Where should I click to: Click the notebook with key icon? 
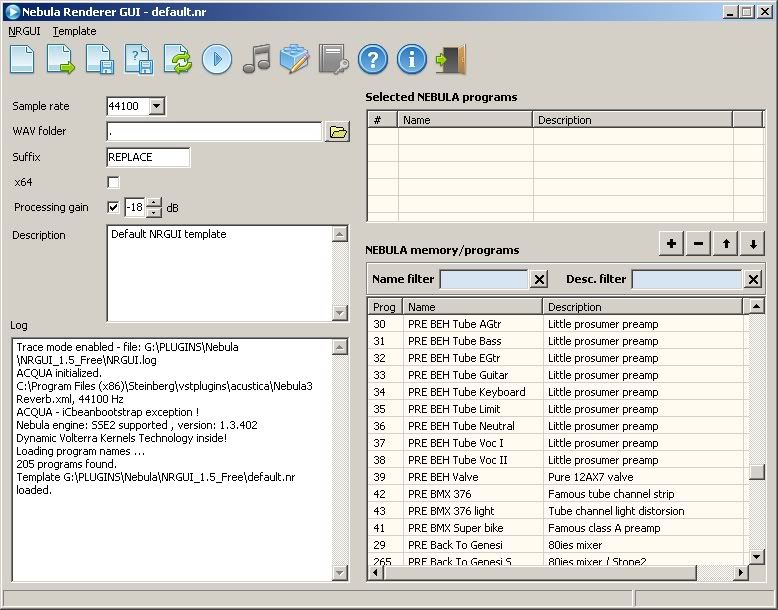tap(333, 59)
